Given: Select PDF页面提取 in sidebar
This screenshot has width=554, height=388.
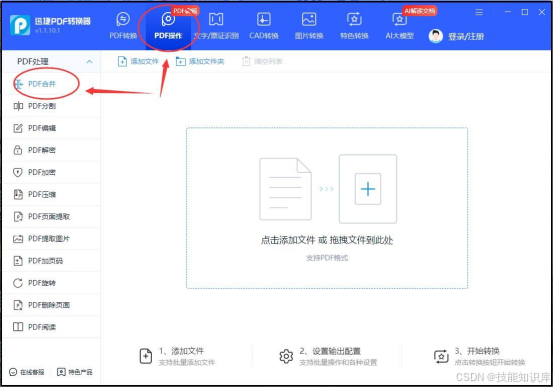Looking at the screenshot, I should pos(51,217).
